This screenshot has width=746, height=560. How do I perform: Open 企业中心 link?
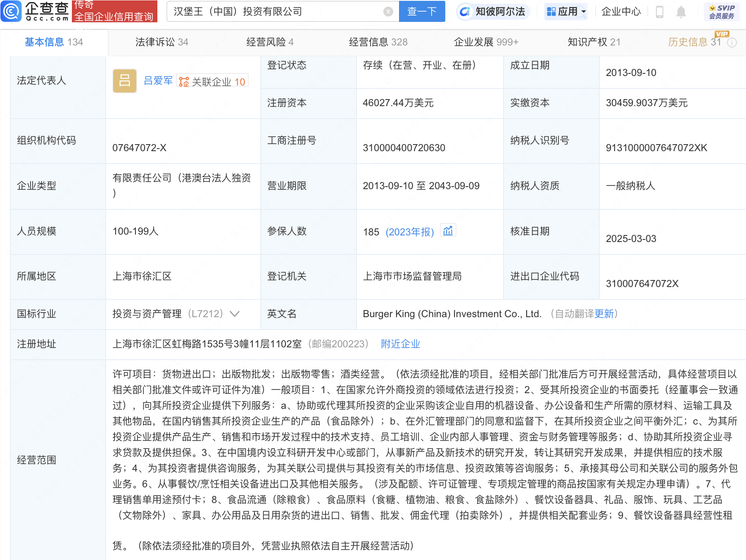coord(621,12)
